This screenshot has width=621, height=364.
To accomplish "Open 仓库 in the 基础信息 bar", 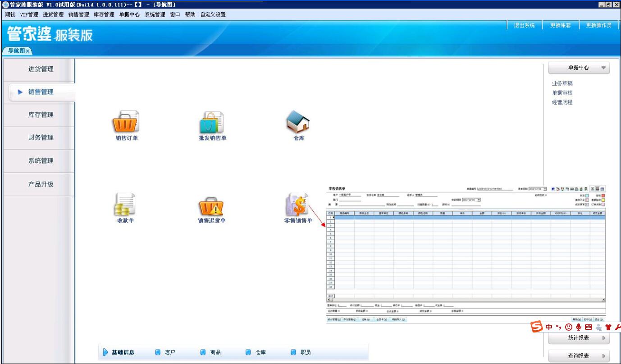I will (x=256, y=352).
